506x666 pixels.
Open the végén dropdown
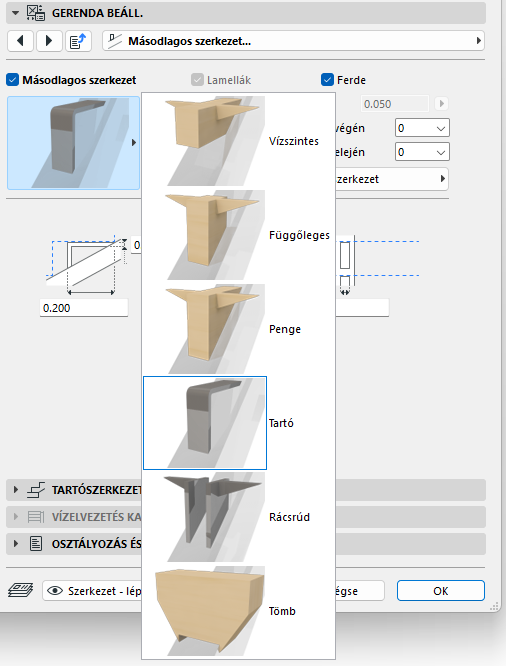tap(422, 128)
